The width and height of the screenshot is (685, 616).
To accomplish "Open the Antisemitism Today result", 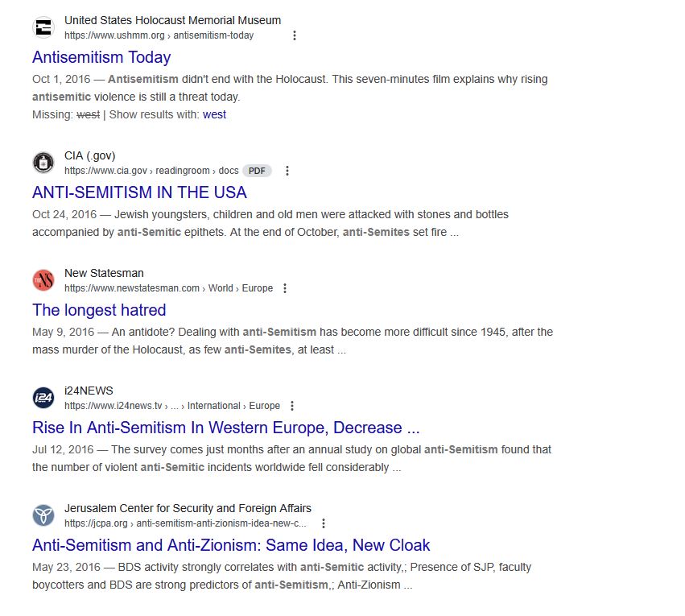I will coord(101,57).
